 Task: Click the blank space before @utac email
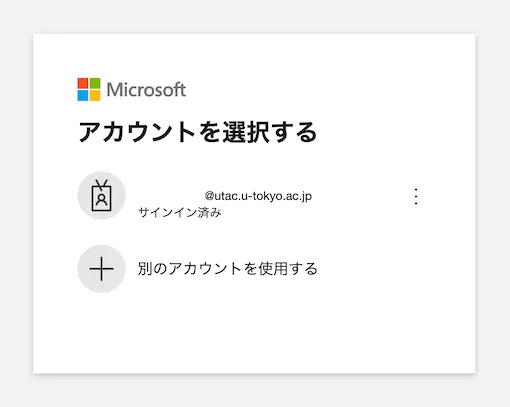(171, 196)
